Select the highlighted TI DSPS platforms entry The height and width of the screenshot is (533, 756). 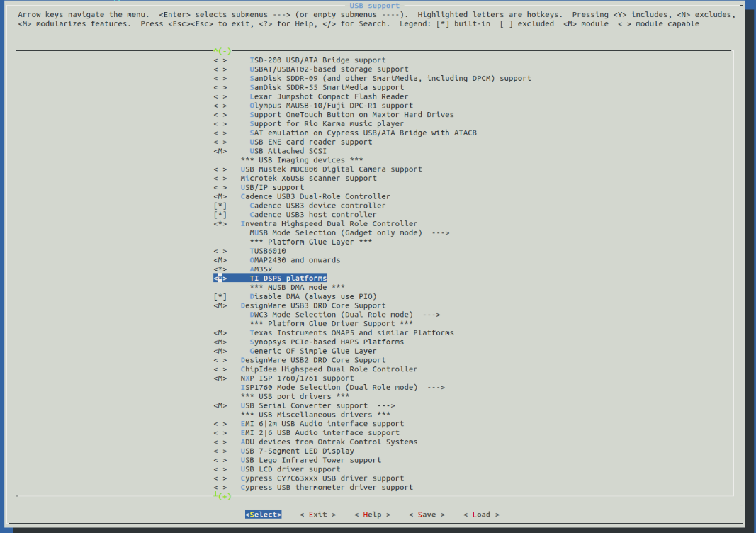[288, 279]
